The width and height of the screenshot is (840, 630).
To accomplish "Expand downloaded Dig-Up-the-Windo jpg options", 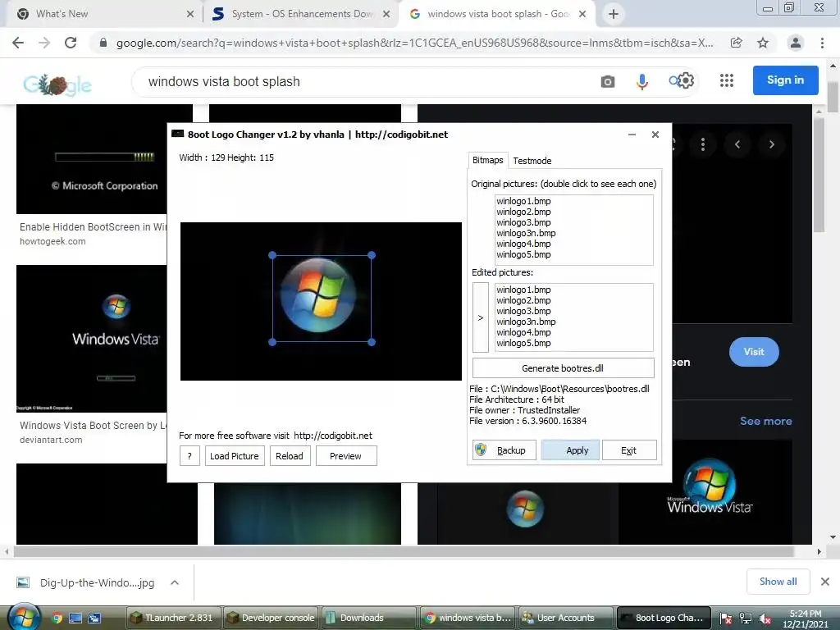I will pos(175,582).
